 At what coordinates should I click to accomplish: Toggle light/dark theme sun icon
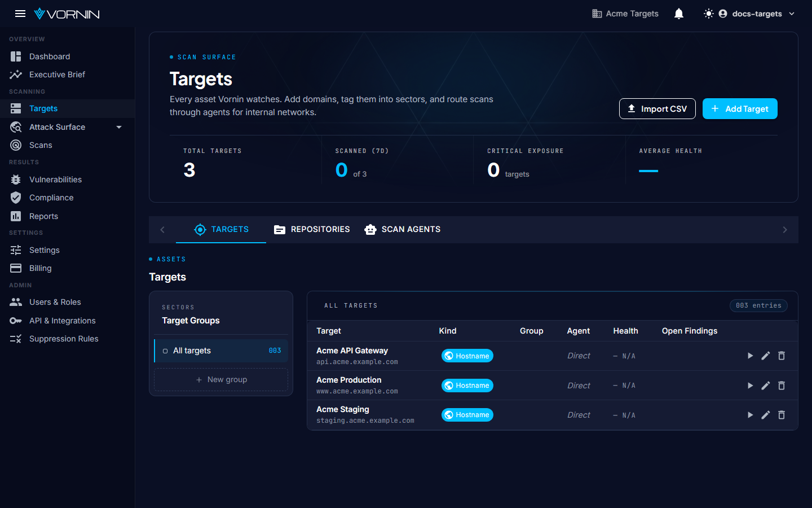709,14
